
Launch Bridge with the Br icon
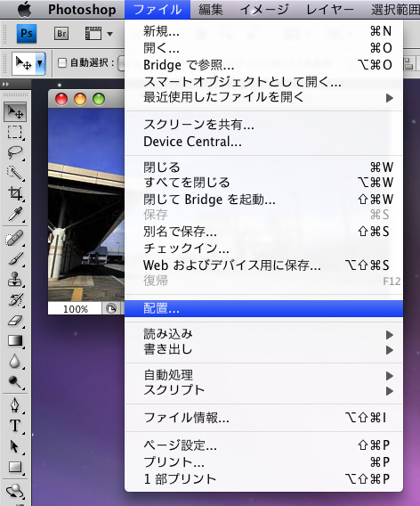pos(61,34)
